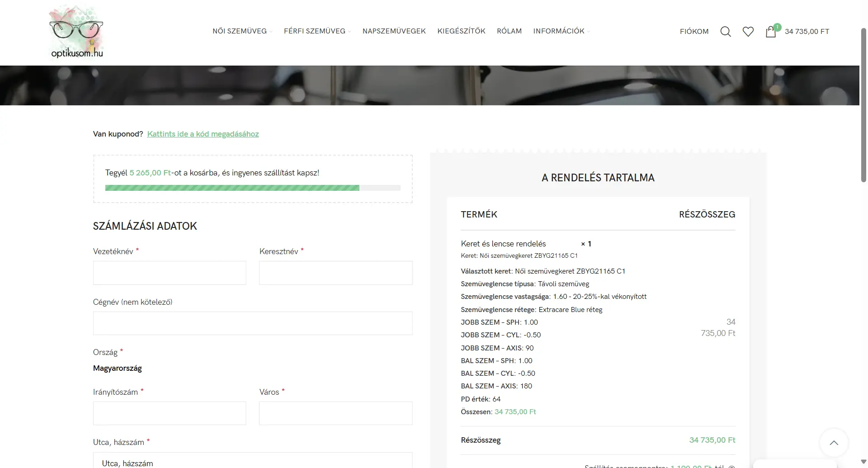Click into the Cégnév input field
The width and height of the screenshot is (868, 468).
pos(253,323)
